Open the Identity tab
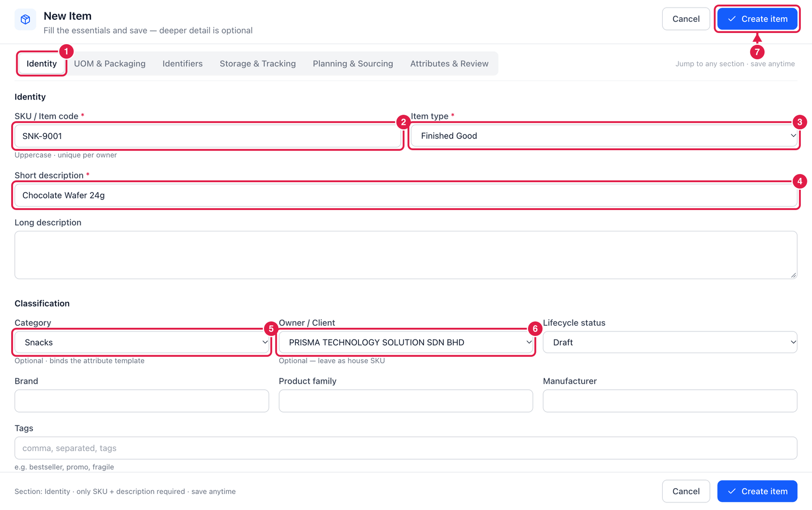Screen dimensions: 812x510 coord(42,63)
